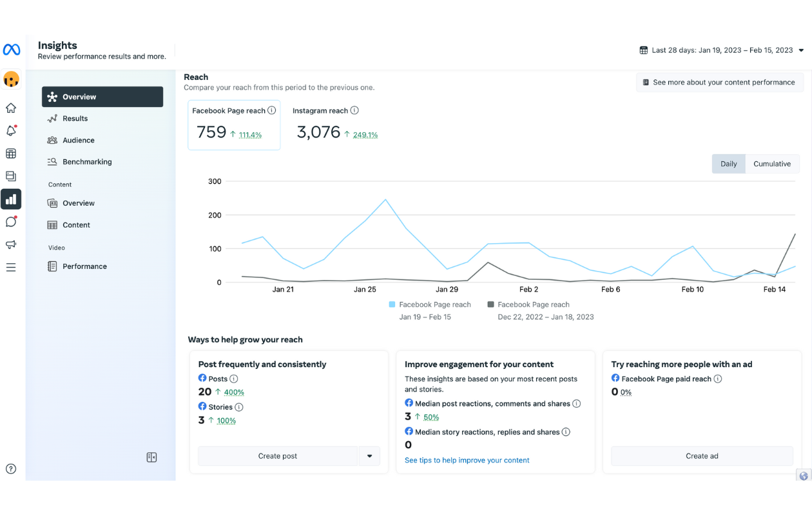Open the Last 28 days date range dropdown
The width and height of the screenshot is (812, 516).
pyautogui.click(x=722, y=50)
